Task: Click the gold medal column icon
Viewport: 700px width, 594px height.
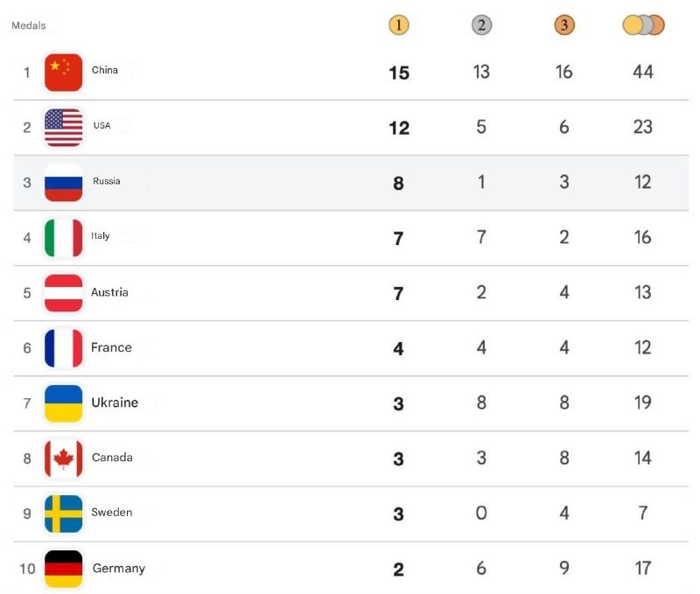Action: tap(398, 25)
